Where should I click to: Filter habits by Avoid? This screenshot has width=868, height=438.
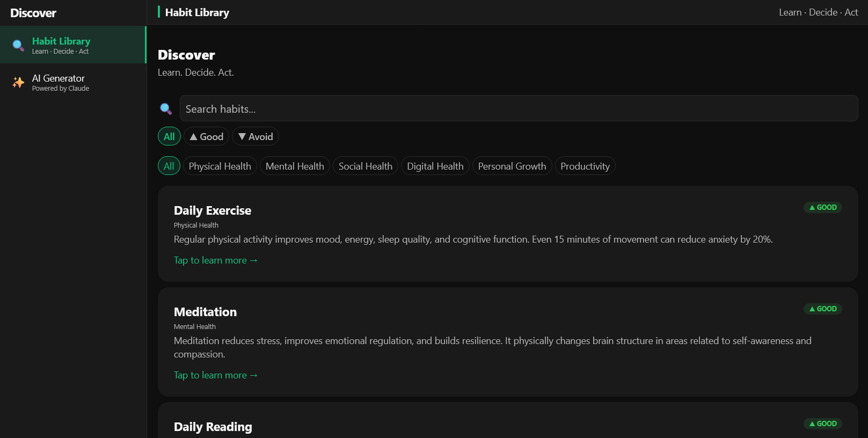click(x=256, y=136)
